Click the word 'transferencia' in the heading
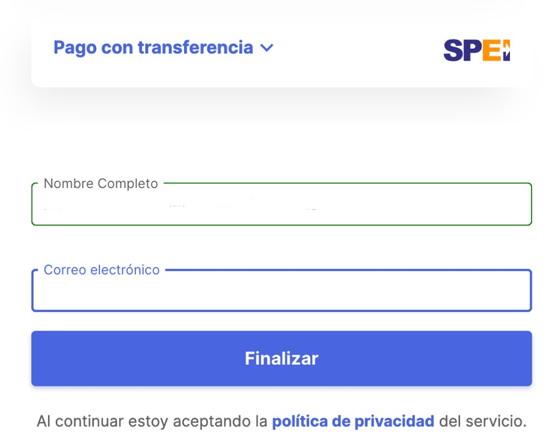Viewport: 556px width, 439px height. pos(195,47)
